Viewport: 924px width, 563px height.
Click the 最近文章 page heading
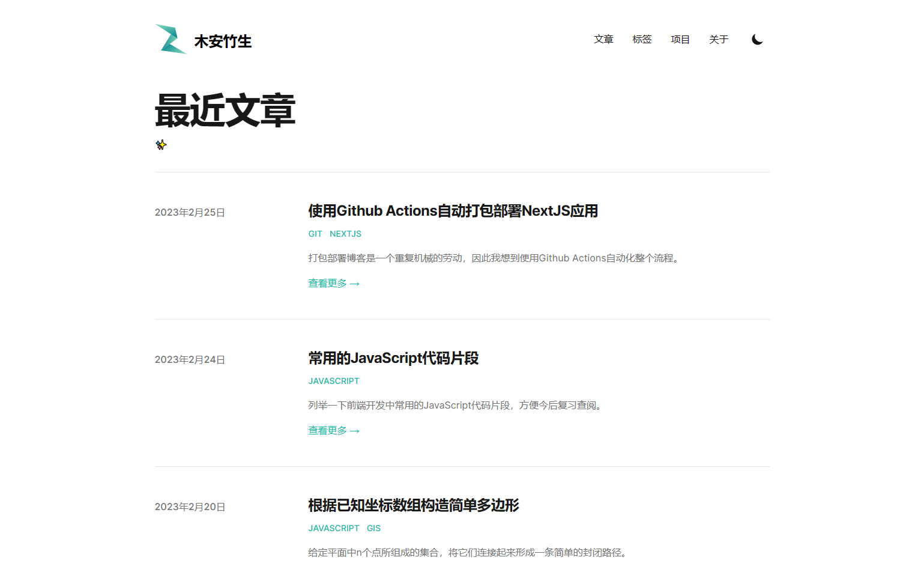coord(225,111)
